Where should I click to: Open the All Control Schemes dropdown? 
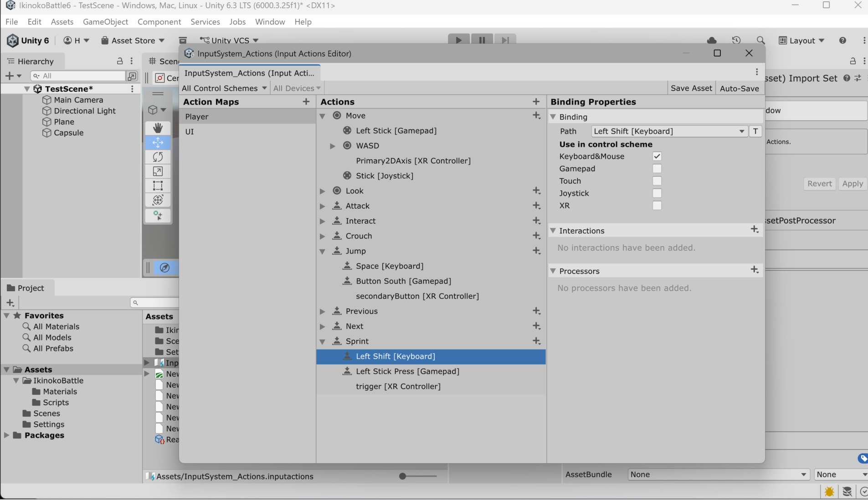[x=224, y=88]
